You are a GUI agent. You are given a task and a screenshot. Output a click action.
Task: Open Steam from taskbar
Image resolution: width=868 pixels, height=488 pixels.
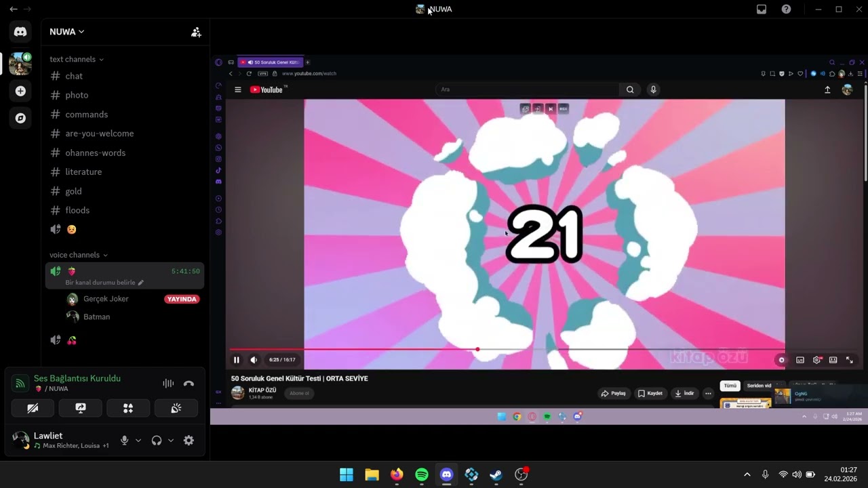tap(496, 474)
